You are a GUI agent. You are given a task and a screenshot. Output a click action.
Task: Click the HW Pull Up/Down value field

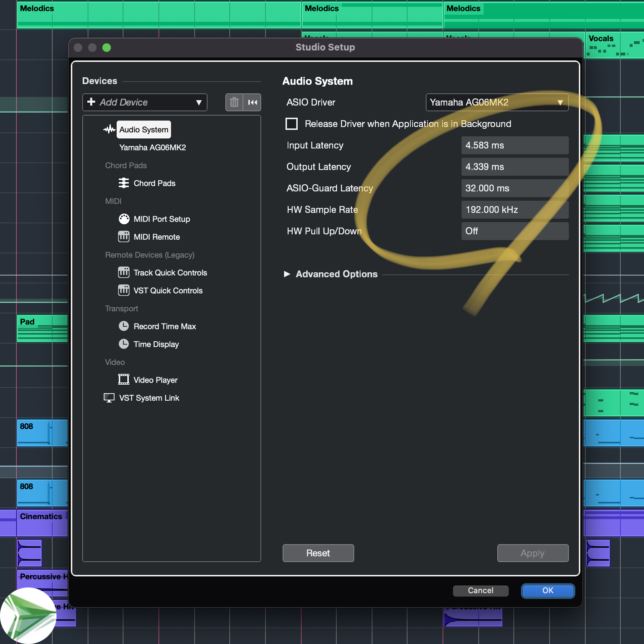click(x=514, y=231)
